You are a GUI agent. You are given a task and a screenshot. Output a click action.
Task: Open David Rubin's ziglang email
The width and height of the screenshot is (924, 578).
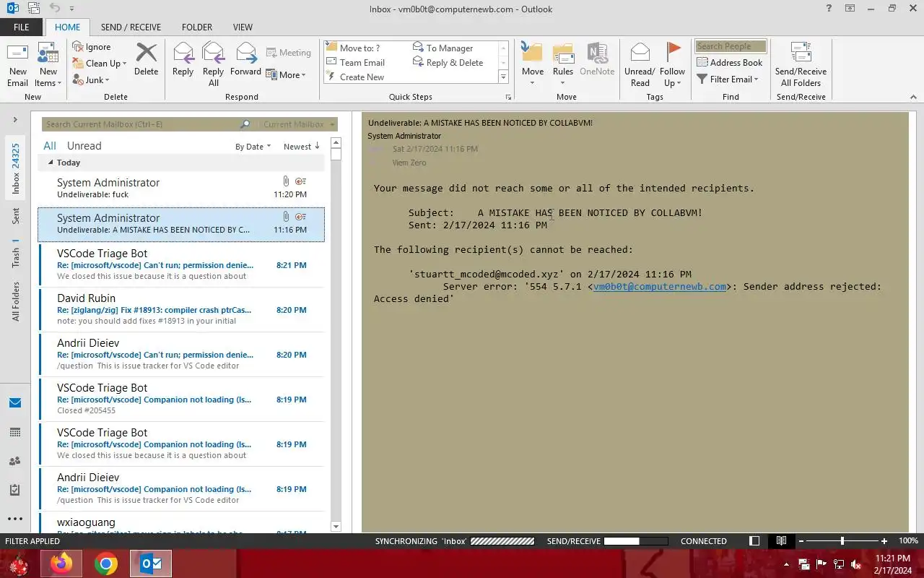(181, 309)
